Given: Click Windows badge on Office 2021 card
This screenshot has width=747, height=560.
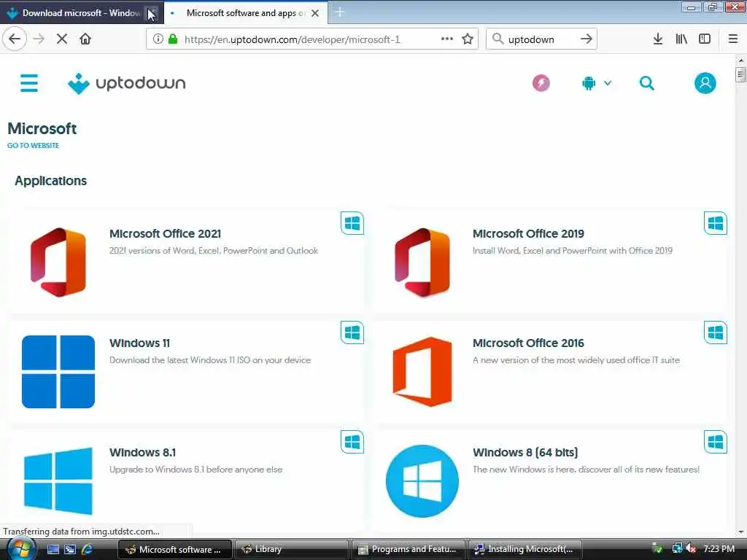Looking at the screenshot, I should [352, 223].
